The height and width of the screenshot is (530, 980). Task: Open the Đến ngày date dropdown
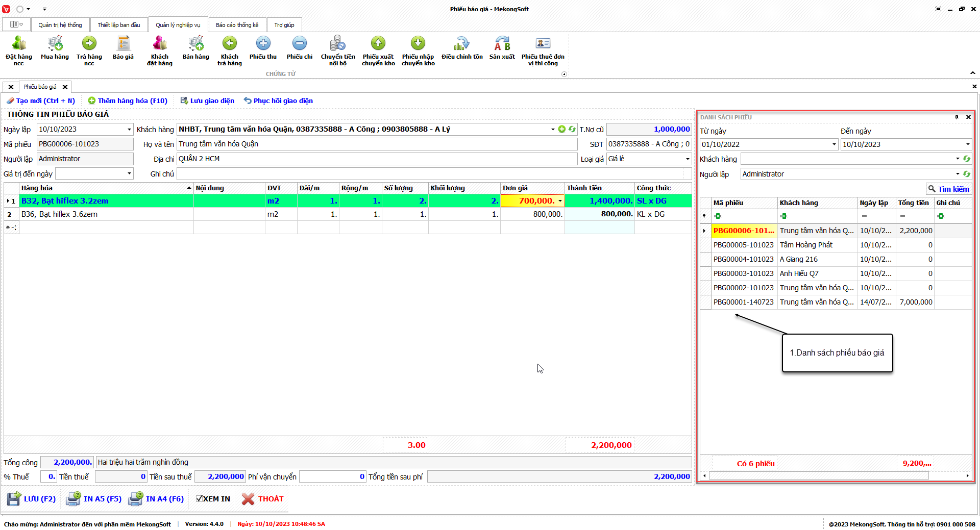967,144
